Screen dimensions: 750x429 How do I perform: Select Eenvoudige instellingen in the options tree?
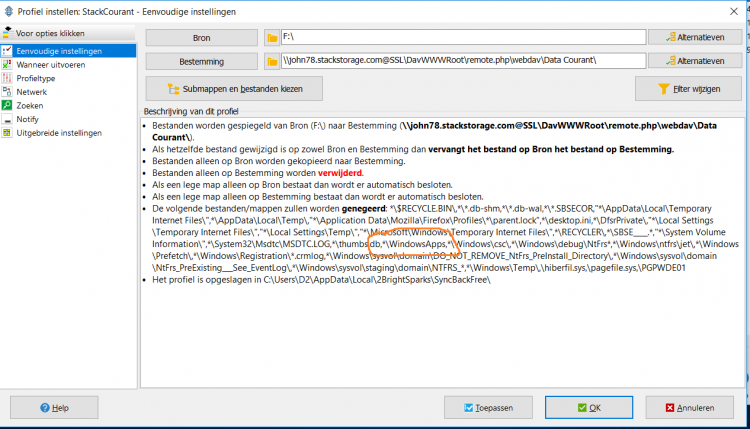pos(58,50)
